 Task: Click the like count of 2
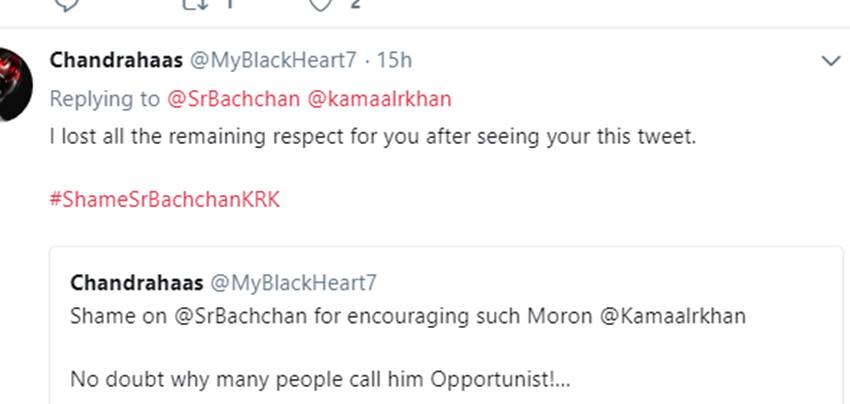coord(354,4)
